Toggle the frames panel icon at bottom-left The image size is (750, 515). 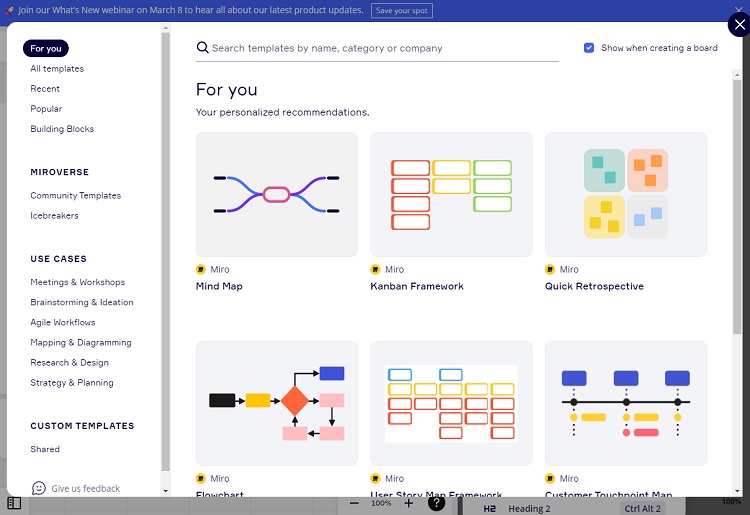[x=14, y=503]
